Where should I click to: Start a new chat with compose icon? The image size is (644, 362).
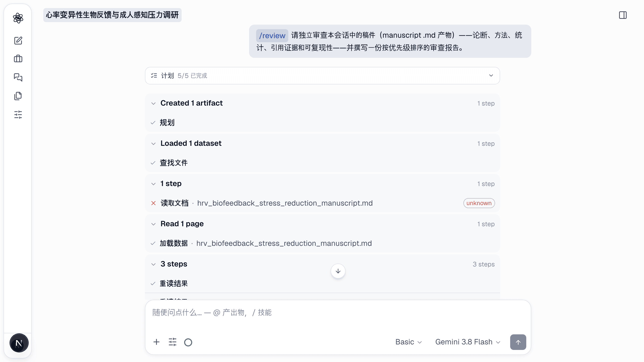[x=18, y=40]
